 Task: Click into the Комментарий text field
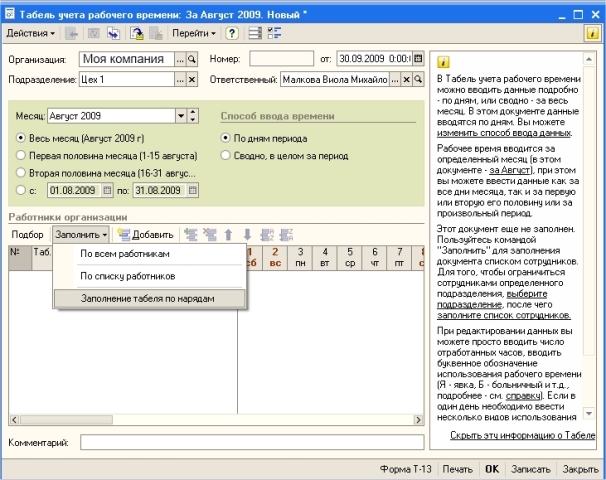coord(252,443)
